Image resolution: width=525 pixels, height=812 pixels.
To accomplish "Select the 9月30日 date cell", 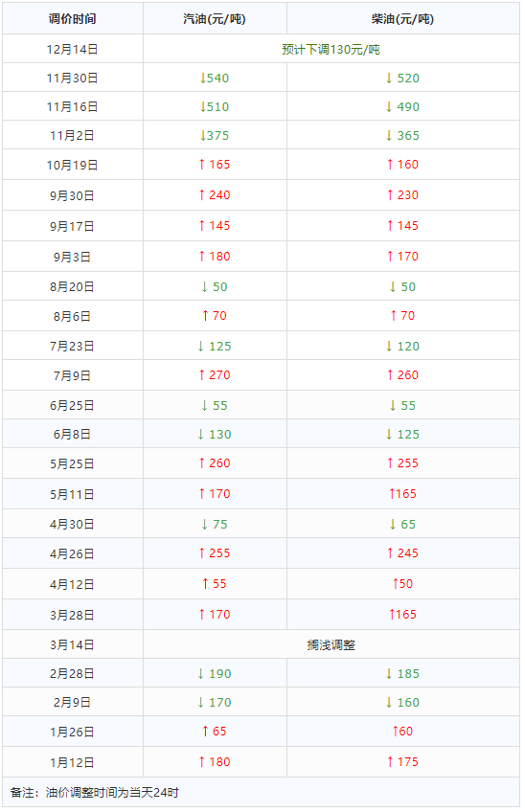I will 73,195.
